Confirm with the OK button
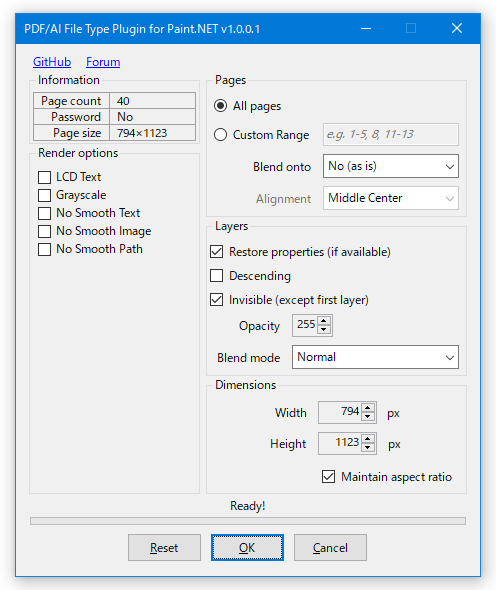This screenshot has width=496, height=590. click(247, 547)
